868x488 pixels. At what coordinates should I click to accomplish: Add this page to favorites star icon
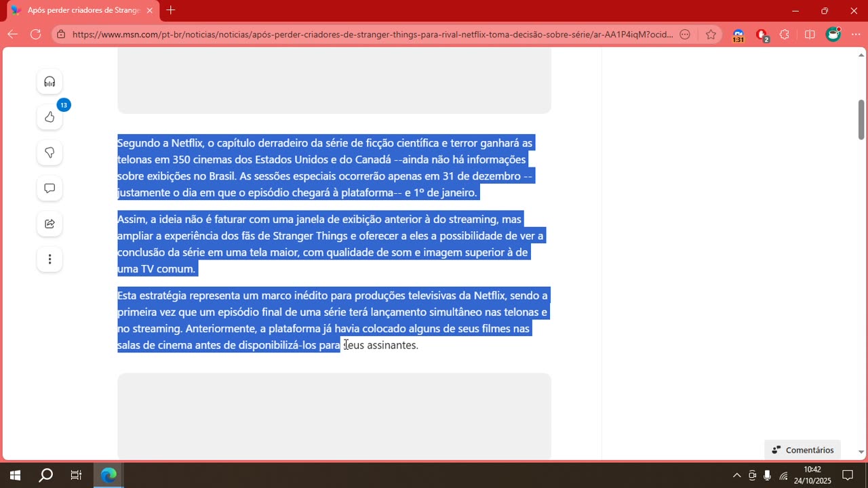pos(711,35)
